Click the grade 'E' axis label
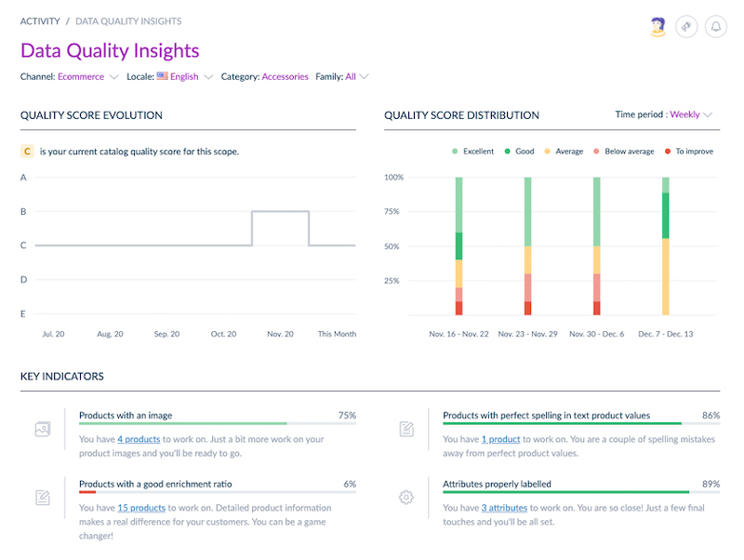Viewport: 744px width, 560px height. point(22,314)
